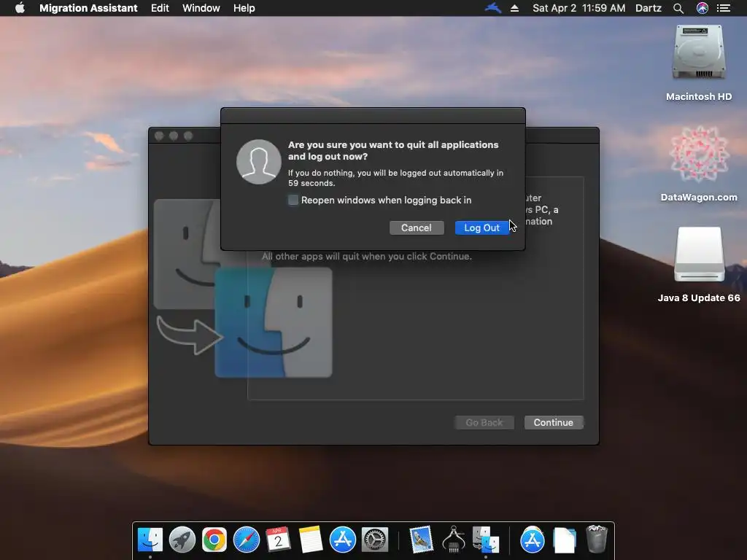This screenshot has height=560, width=747.
Task: Open the Help menu
Action: pos(244,8)
